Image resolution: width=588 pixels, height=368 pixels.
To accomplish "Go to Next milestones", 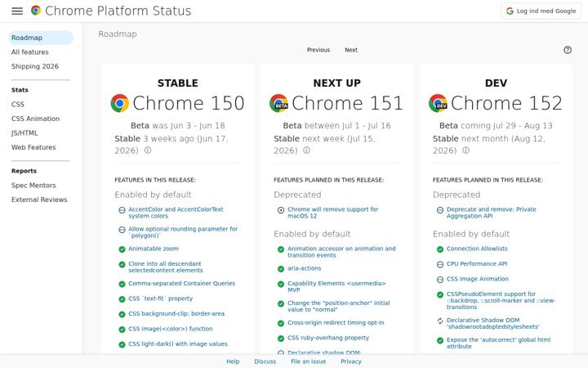I will [x=351, y=50].
